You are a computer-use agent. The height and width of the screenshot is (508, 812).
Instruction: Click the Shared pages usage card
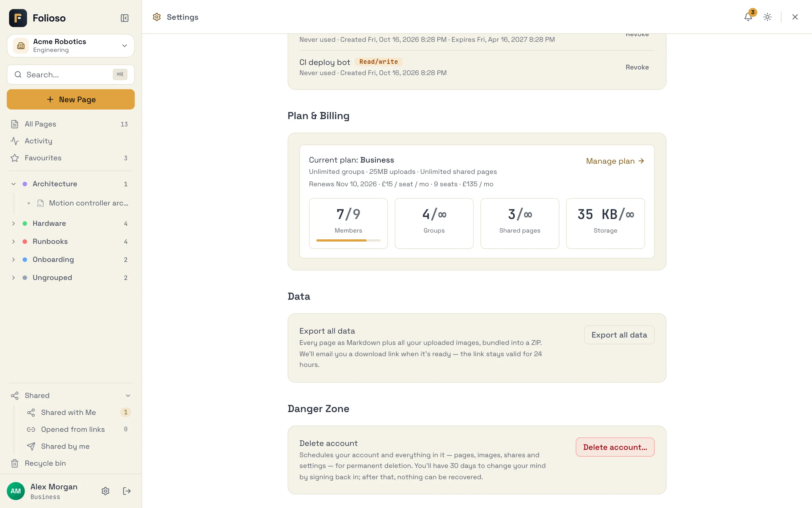pos(519,223)
